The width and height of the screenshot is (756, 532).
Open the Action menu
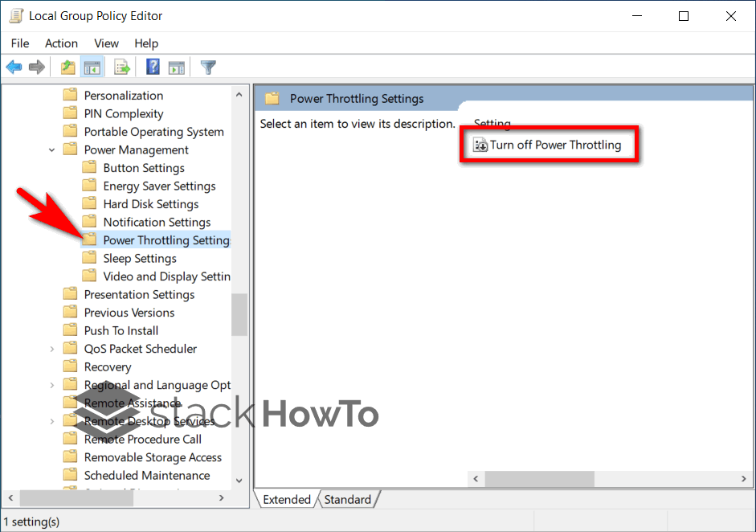(x=61, y=43)
